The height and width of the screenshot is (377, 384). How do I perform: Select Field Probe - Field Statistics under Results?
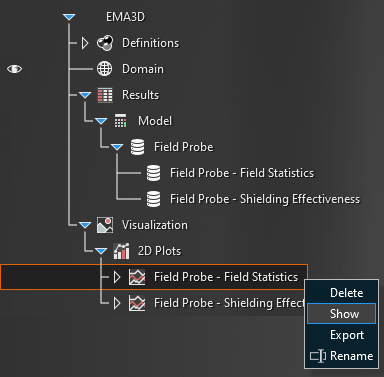[x=242, y=173]
